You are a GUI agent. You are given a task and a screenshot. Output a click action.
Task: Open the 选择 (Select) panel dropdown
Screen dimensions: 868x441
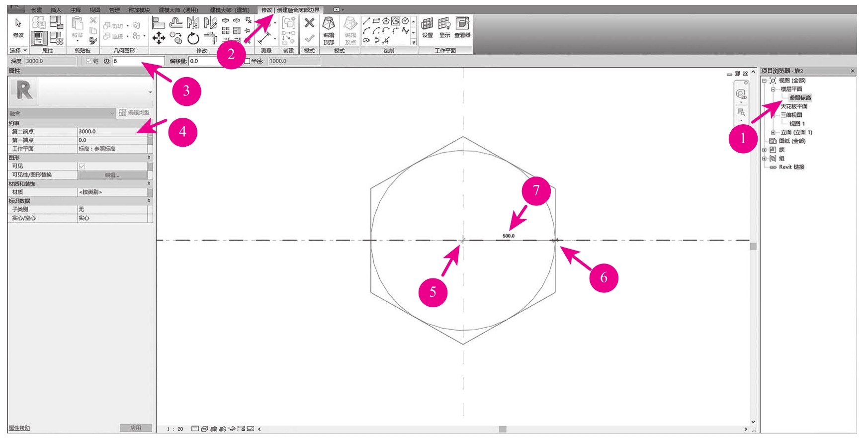[19, 51]
